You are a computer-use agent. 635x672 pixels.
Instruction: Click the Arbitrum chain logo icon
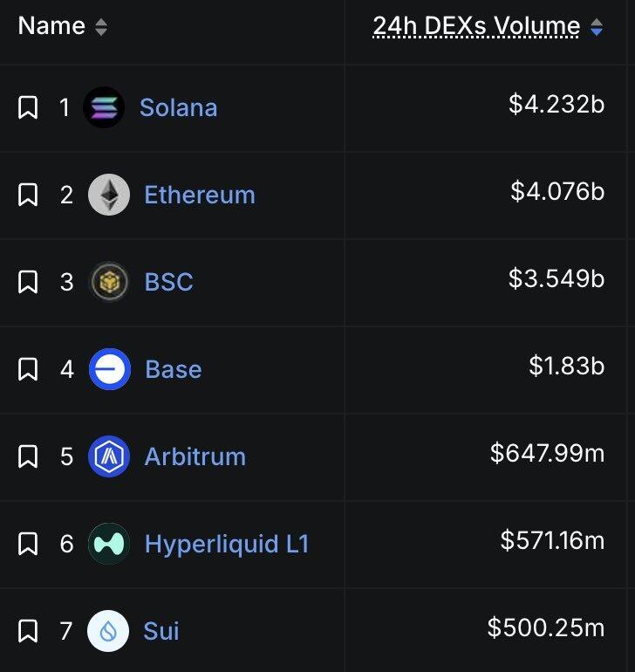(x=109, y=456)
